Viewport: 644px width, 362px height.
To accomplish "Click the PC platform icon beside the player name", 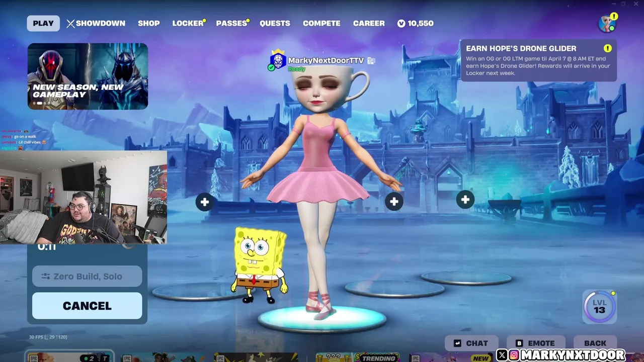I will coord(371,61).
